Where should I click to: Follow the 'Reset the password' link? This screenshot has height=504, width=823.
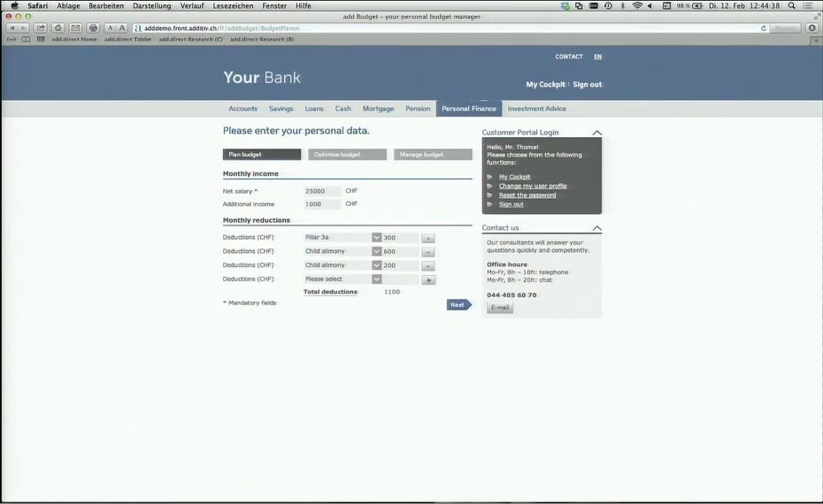(x=527, y=195)
